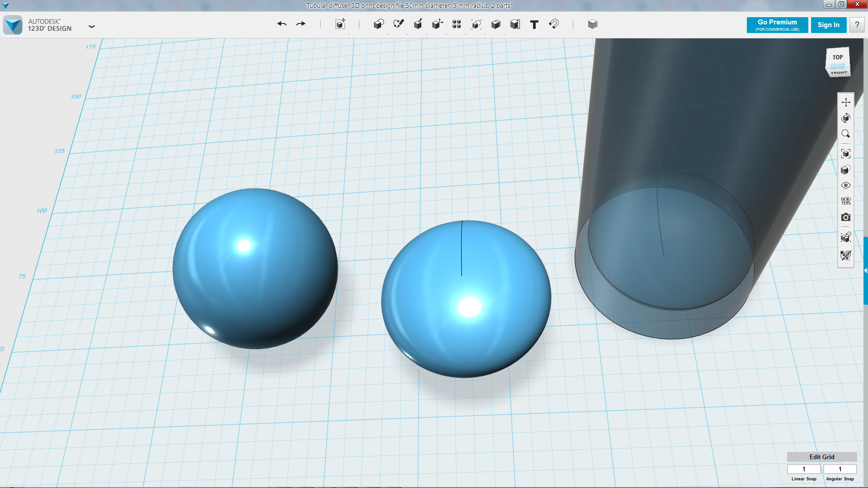Image resolution: width=868 pixels, height=488 pixels.
Task: Click the Sign In button
Action: tap(828, 25)
